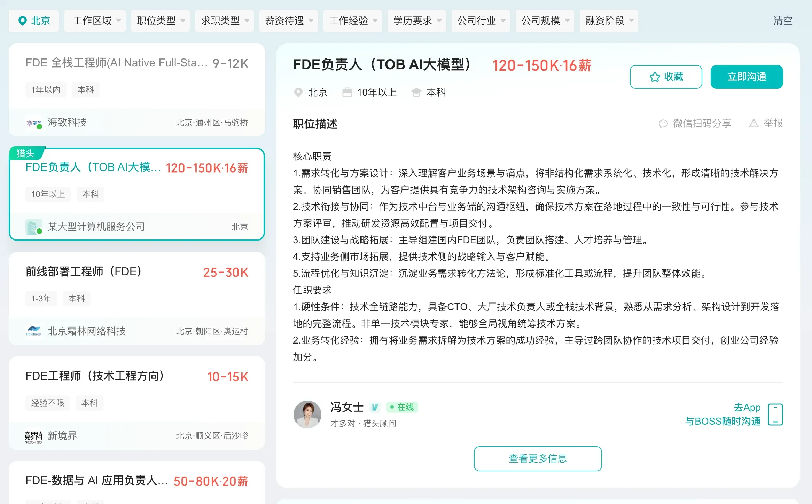Click the 立即沟通 button
The width and height of the screenshot is (812, 504).
pos(747,77)
